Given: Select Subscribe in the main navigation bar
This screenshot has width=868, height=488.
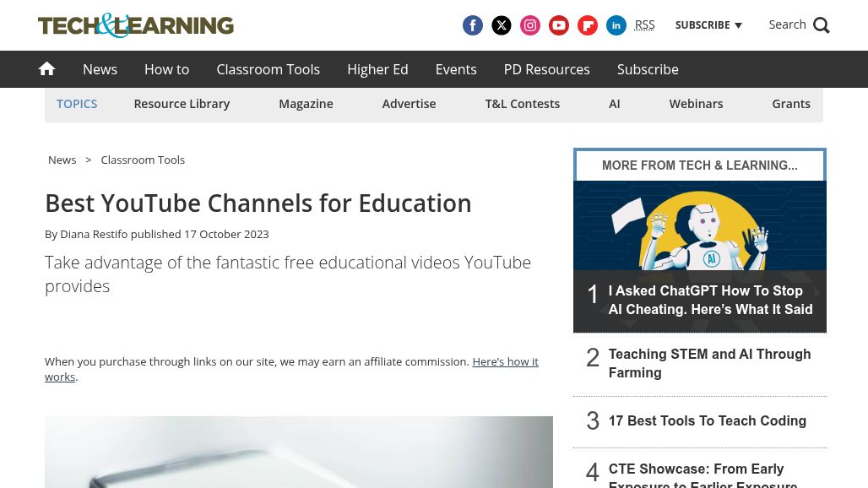Looking at the screenshot, I should (648, 69).
